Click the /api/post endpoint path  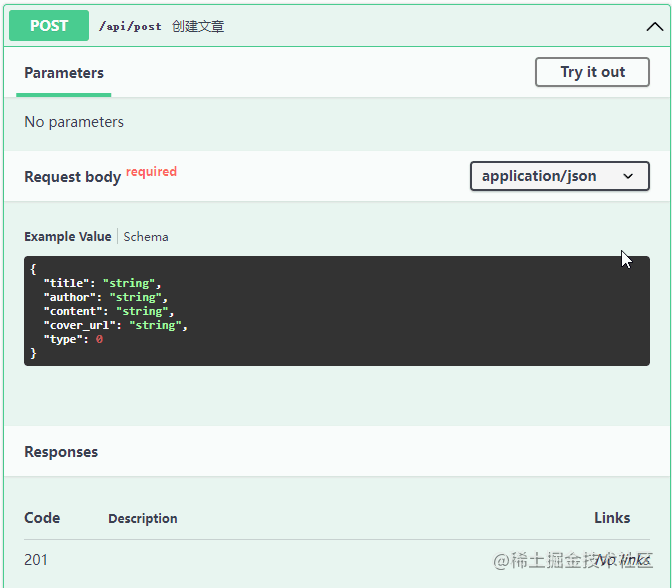[130, 27]
